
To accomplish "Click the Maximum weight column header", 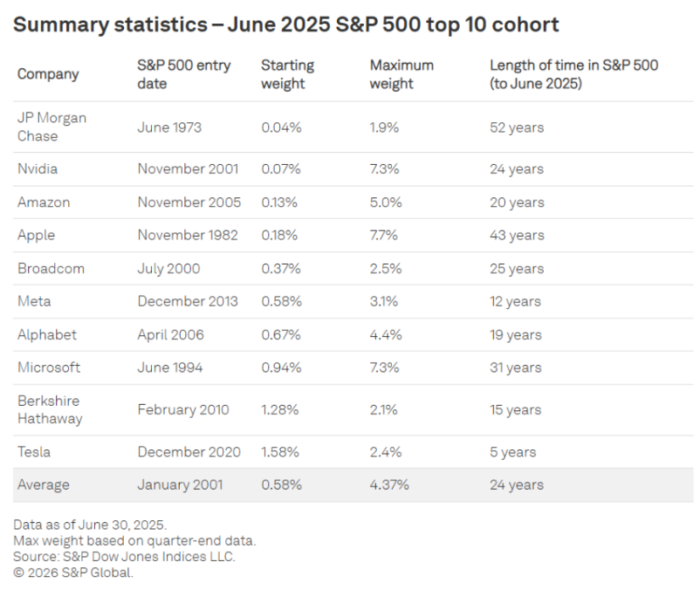I will (401, 74).
